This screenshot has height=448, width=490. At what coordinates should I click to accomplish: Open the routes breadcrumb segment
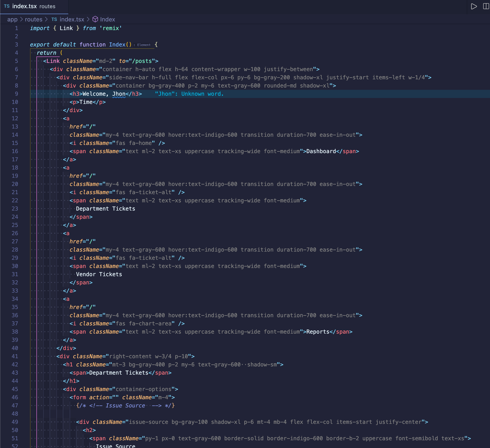coord(33,19)
